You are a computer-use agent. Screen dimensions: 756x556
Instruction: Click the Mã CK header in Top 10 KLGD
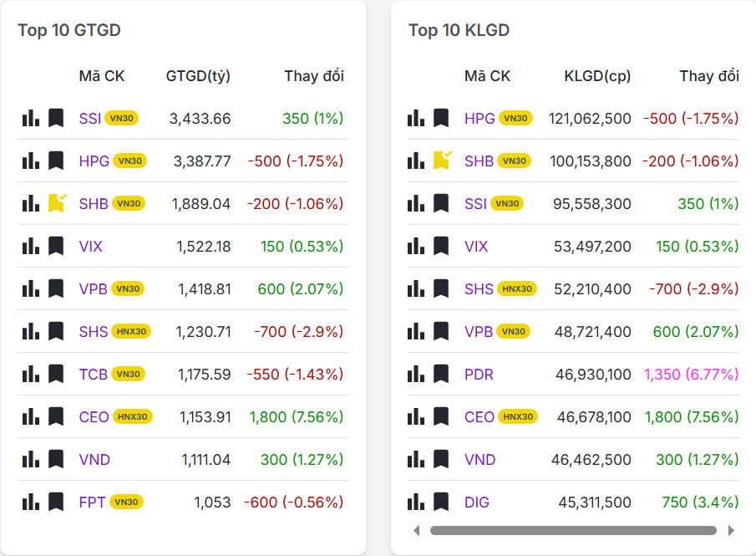487,76
